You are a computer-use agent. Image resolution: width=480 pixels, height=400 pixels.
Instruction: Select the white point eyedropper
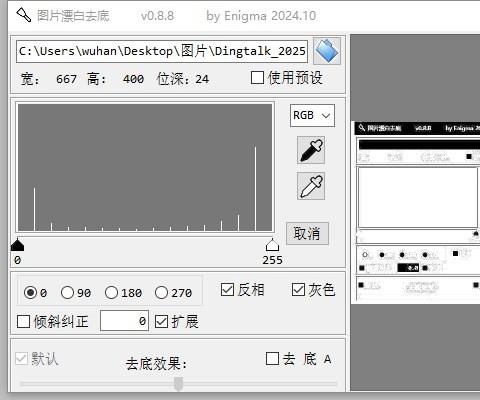click(x=311, y=186)
